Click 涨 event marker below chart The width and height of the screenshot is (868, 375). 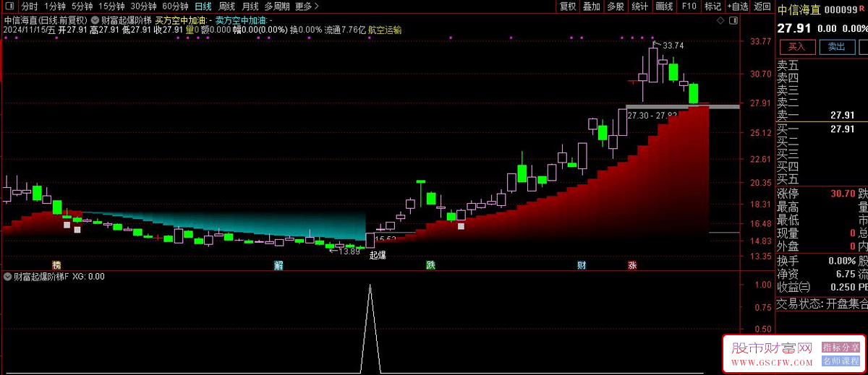632,265
